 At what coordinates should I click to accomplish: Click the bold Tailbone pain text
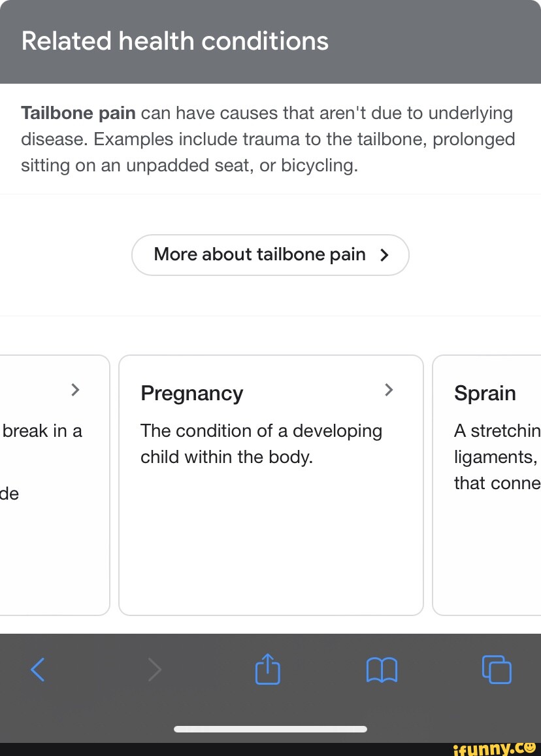78,112
